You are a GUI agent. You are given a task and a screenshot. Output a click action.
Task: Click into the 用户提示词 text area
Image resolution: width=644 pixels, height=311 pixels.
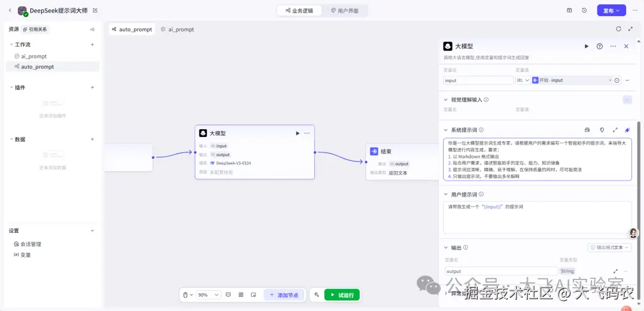pyautogui.click(x=538, y=217)
